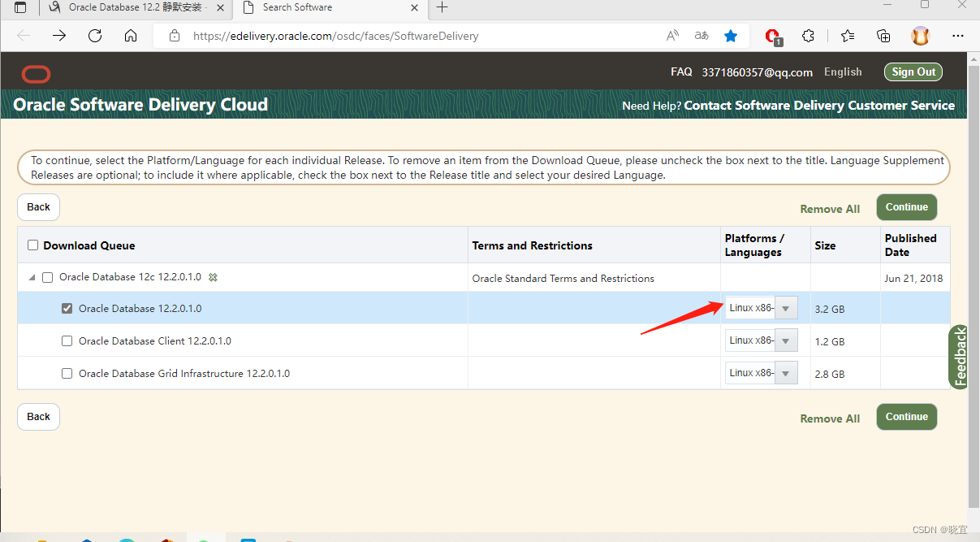The height and width of the screenshot is (542, 980).
Task: Click the translate page icon
Action: click(x=702, y=36)
